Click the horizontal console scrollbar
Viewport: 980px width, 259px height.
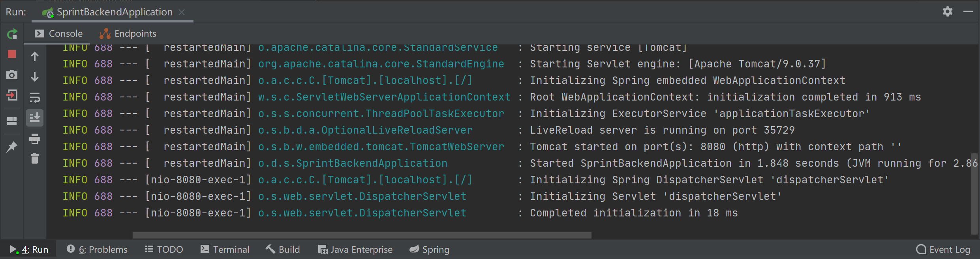362,235
